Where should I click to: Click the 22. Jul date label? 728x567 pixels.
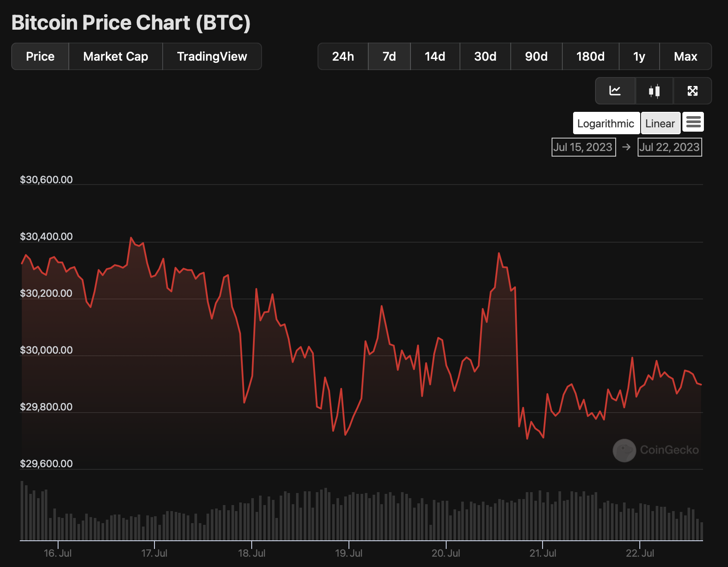[x=640, y=553]
